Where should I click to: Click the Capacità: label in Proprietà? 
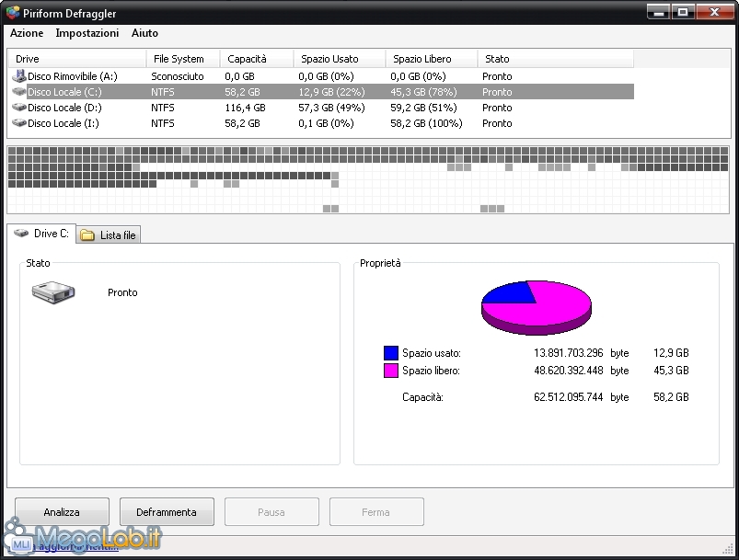tap(422, 397)
